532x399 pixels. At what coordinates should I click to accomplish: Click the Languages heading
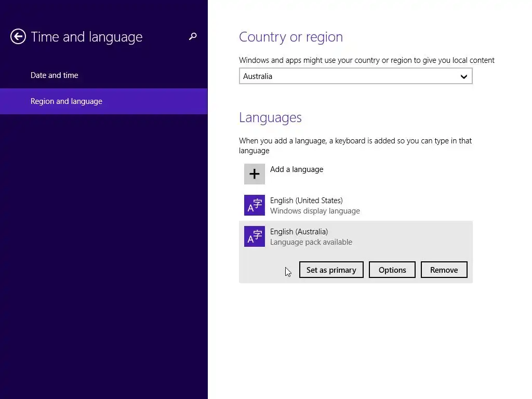pos(270,118)
